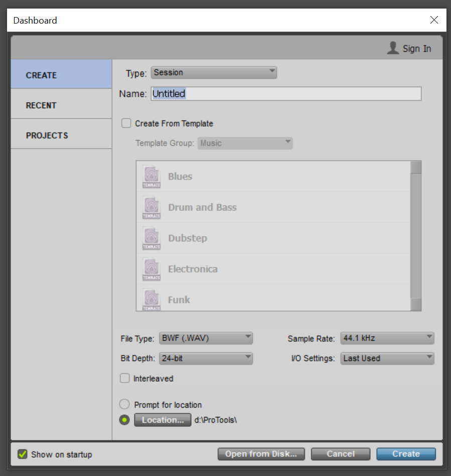The height and width of the screenshot is (476, 451).
Task: Select the Location radio button
Action: coord(124,420)
